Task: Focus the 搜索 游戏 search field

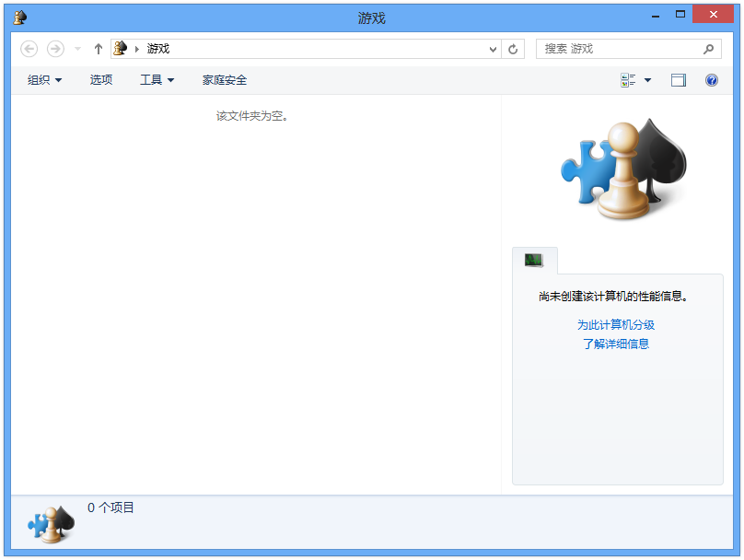Action: pyautogui.click(x=619, y=49)
